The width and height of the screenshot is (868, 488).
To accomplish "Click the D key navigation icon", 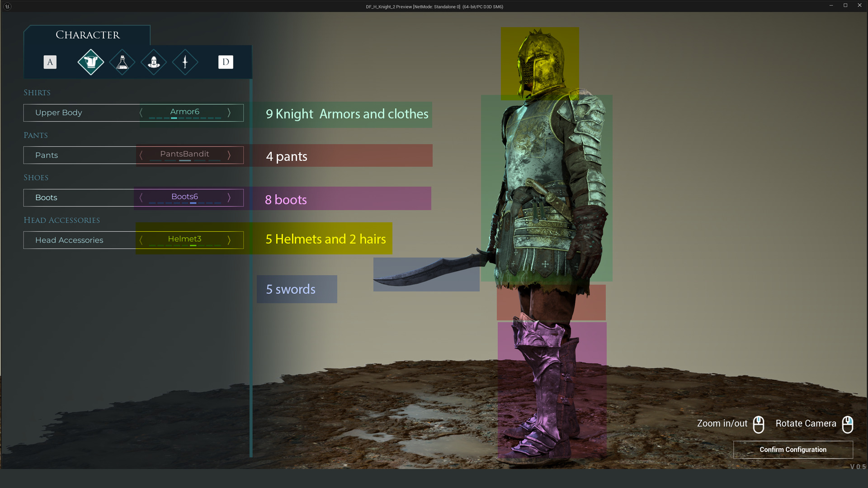I will [x=226, y=62].
